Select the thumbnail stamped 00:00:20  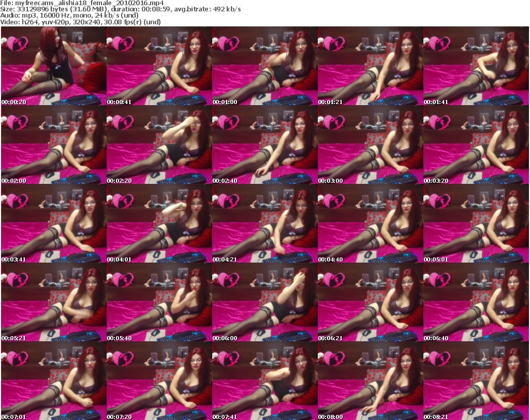[54, 66]
